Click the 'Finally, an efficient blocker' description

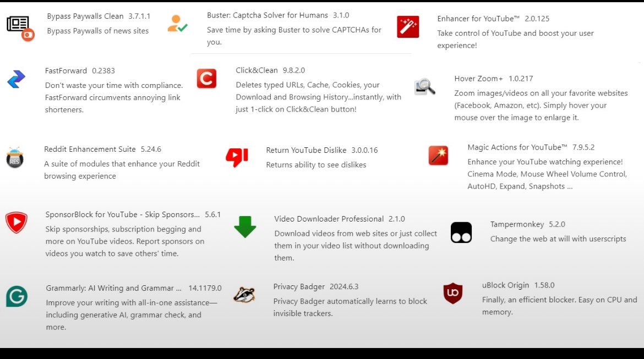click(x=560, y=306)
